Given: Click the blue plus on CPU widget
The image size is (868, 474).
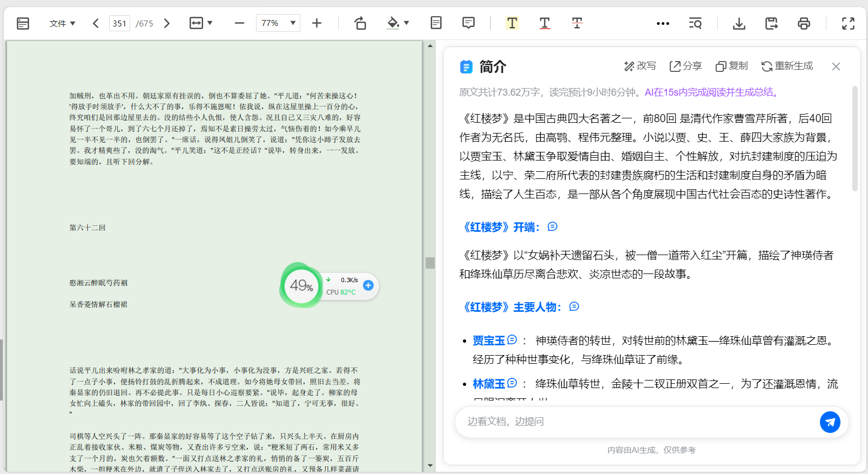Looking at the screenshot, I should [x=368, y=285].
